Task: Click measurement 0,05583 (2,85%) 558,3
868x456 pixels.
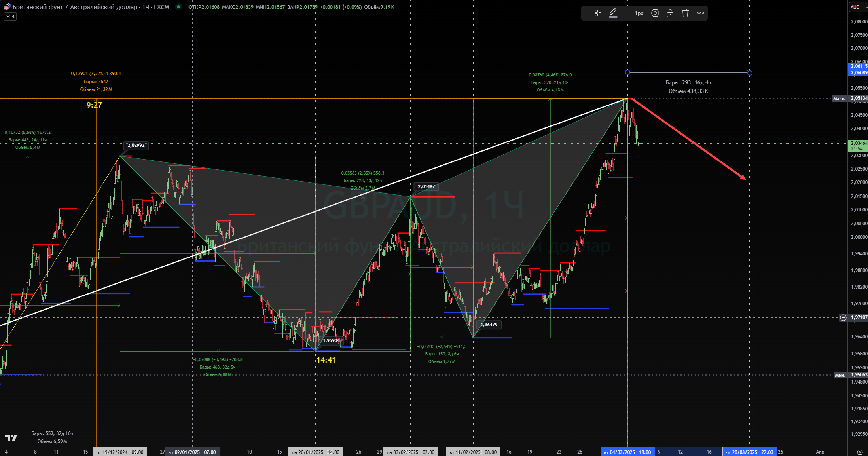Action: [x=363, y=173]
